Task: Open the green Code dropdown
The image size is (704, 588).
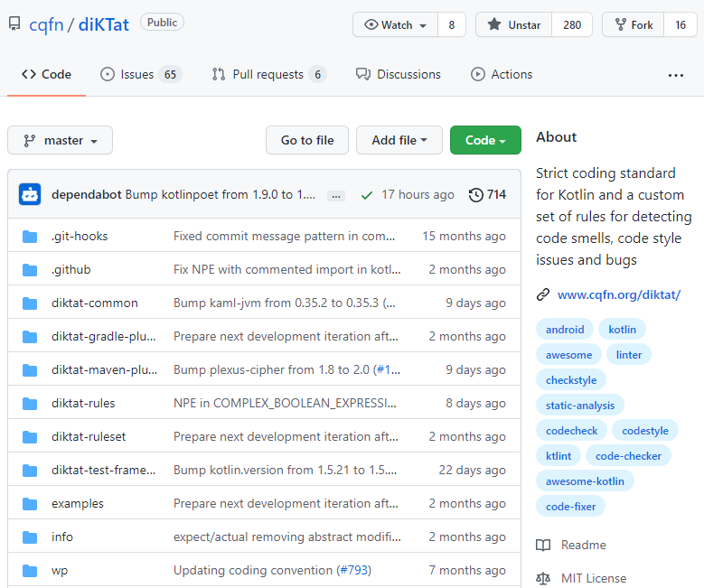Action: [485, 141]
